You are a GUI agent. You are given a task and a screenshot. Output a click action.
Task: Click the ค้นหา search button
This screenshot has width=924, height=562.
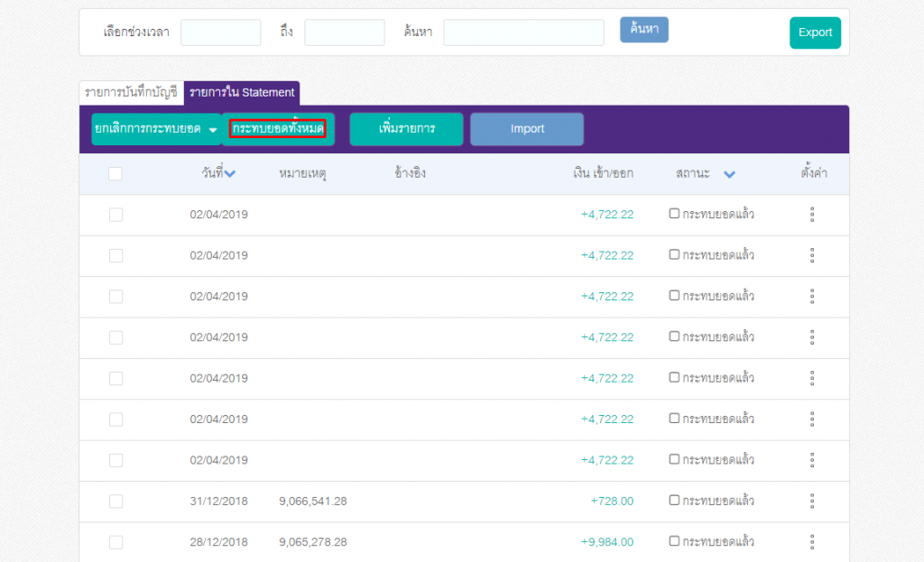[x=644, y=30]
